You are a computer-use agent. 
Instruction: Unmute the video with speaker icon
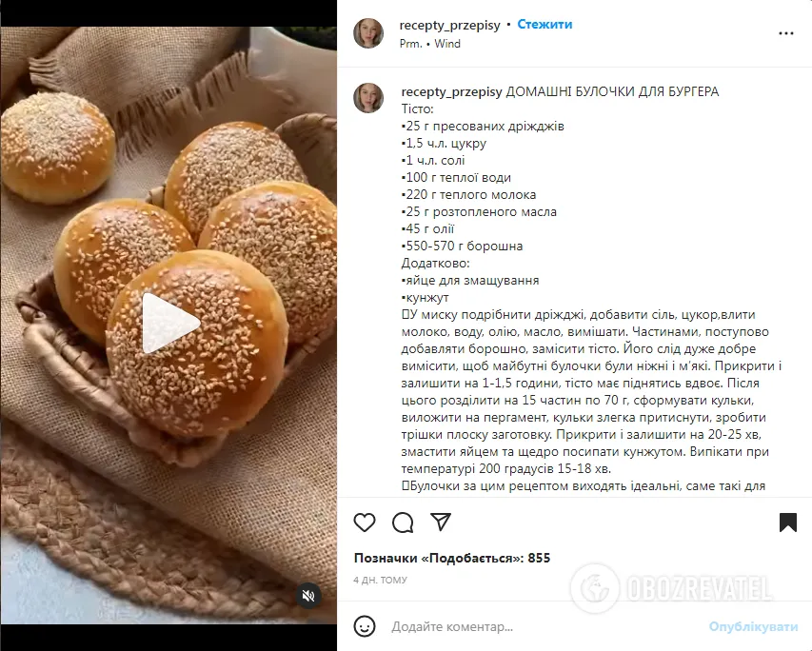click(x=308, y=596)
